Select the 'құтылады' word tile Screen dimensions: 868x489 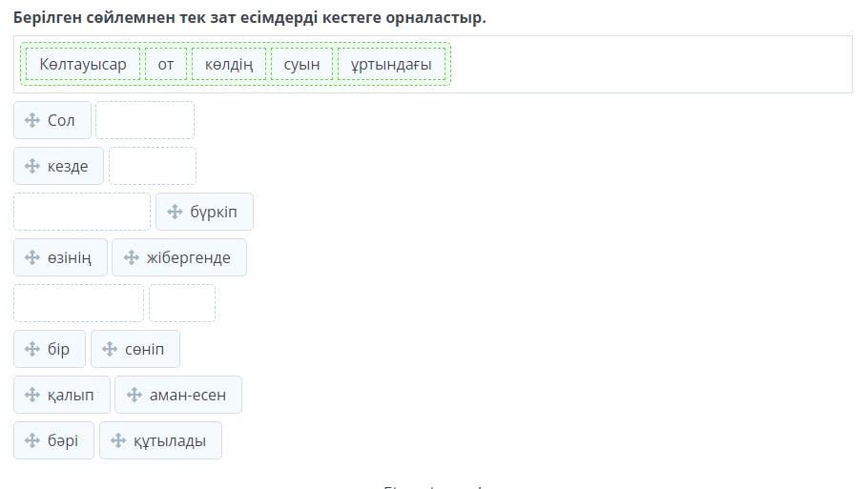click(x=160, y=441)
